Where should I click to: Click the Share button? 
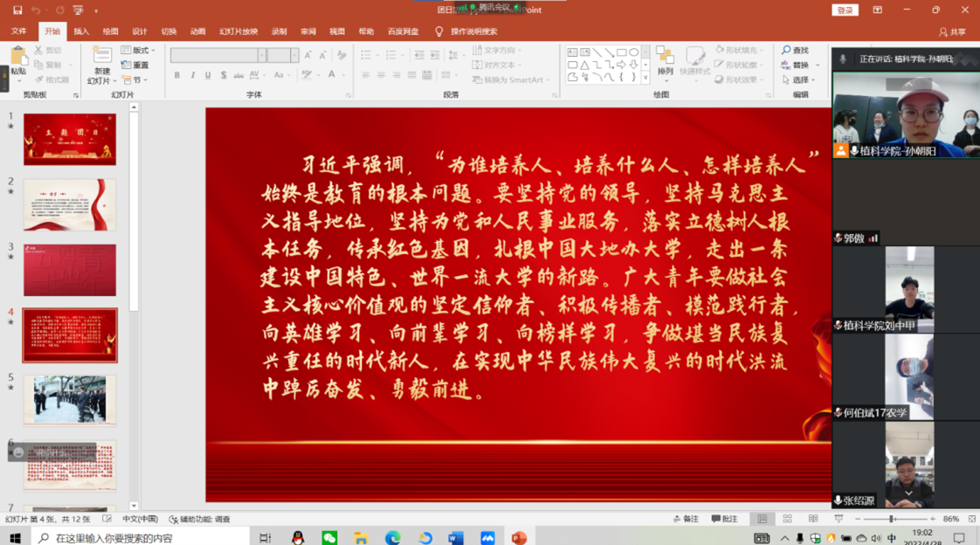(x=953, y=31)
